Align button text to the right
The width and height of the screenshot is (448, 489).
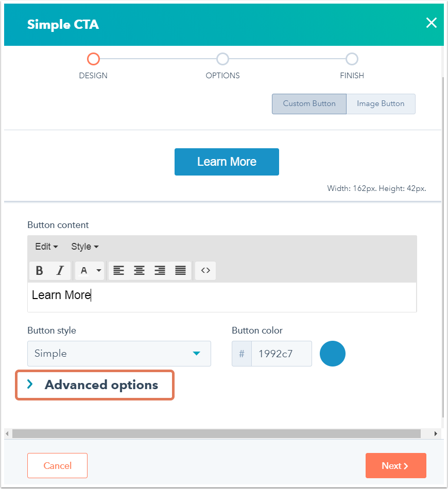(x=160, y=271)
